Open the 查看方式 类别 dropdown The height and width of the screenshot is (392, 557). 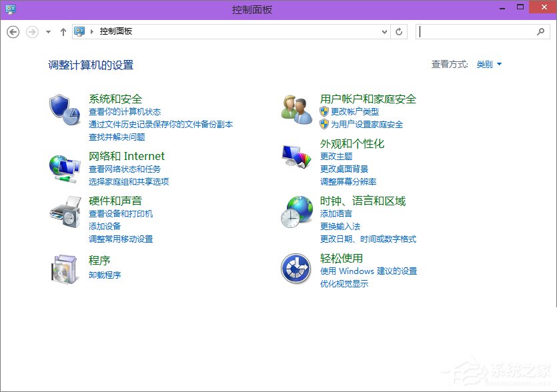[486, 64]
